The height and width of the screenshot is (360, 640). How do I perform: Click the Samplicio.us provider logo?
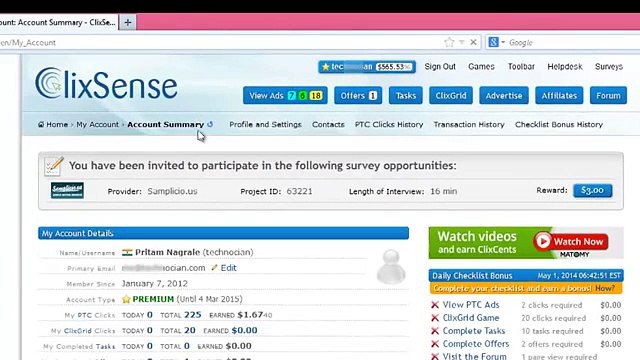(x=67, y=190)
